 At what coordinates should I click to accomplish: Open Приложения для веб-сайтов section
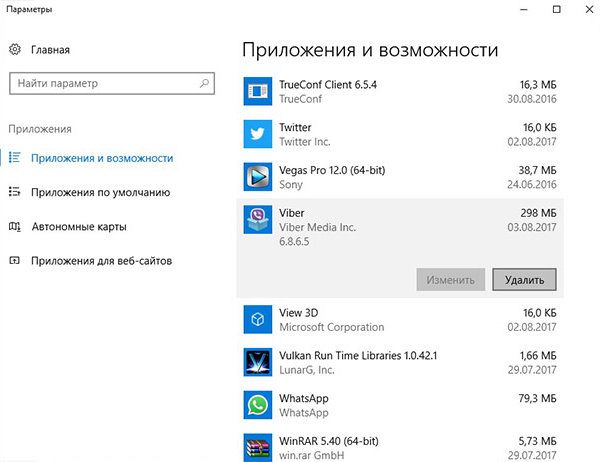[101, 261]
